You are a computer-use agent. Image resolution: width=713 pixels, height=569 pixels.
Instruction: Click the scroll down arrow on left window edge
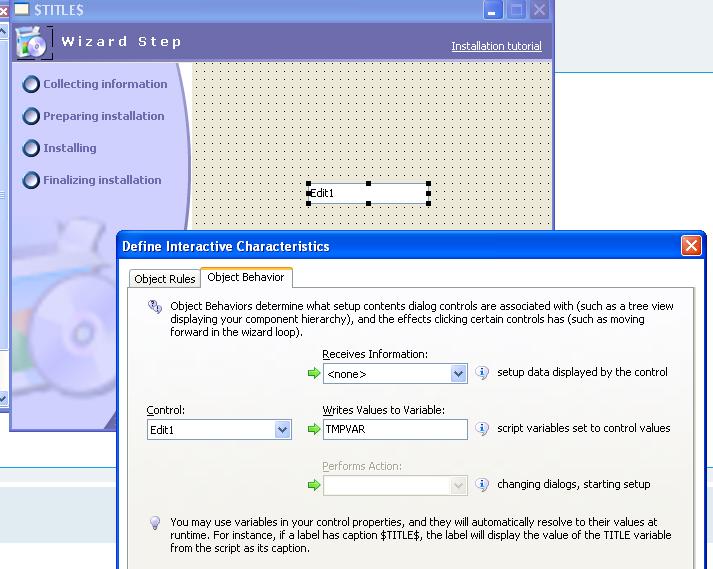(x=3, y=398)
